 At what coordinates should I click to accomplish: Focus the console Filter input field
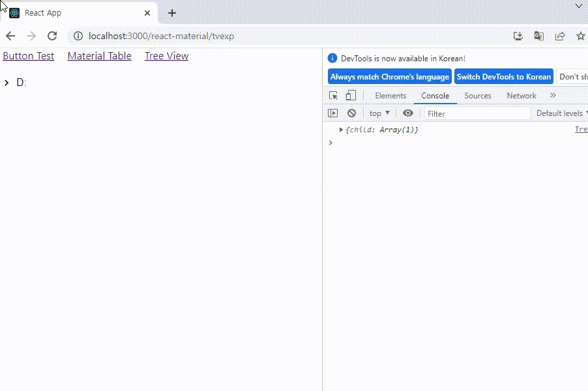(x=477, y=113)
